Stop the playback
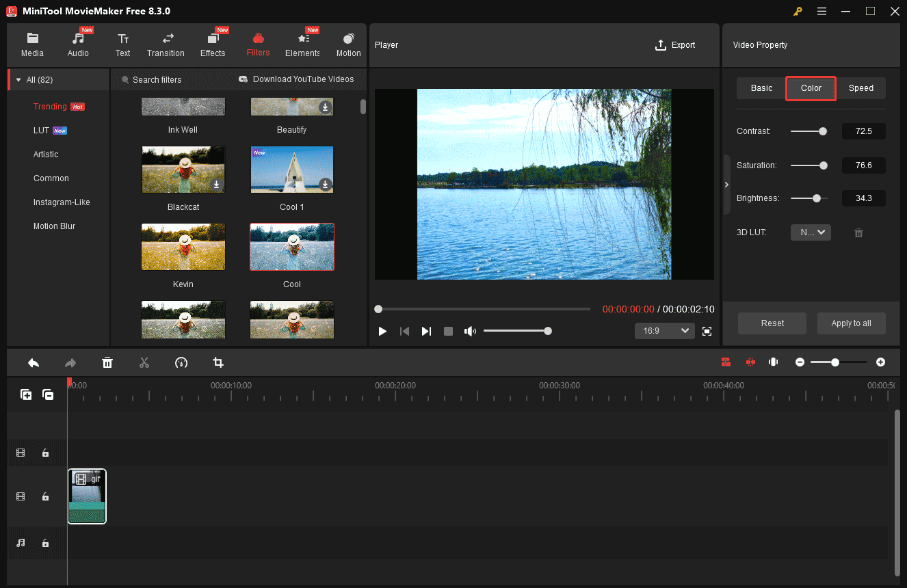 [448, 331]
